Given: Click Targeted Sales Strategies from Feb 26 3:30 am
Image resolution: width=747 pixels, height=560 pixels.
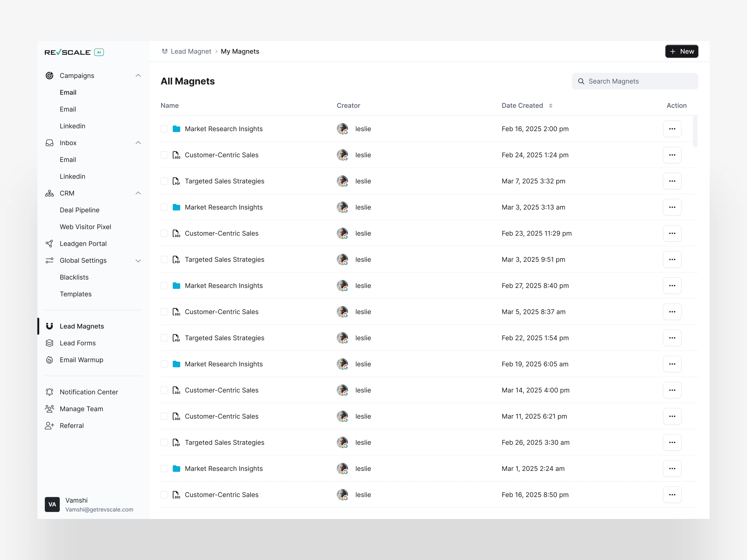Looking at the screenshot, I should (225, 443).
